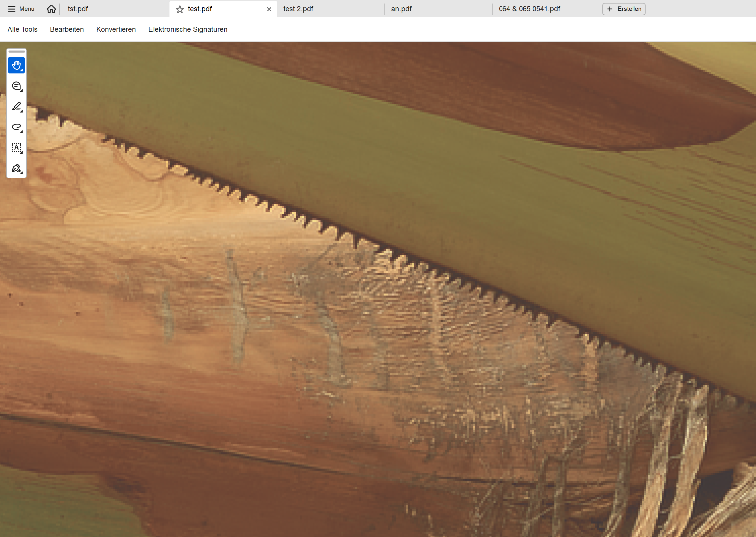Select the Add text box tool
Screen dimensions: 756x537
coord(16,148)
